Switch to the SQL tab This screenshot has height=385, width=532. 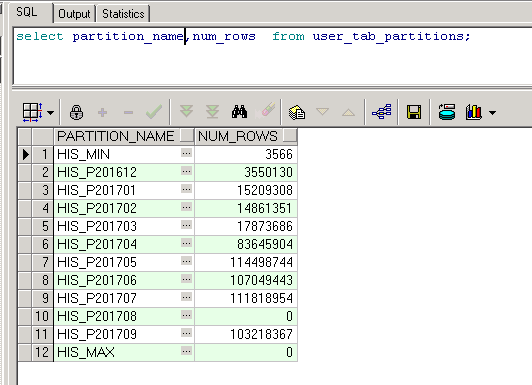point(27,12)
